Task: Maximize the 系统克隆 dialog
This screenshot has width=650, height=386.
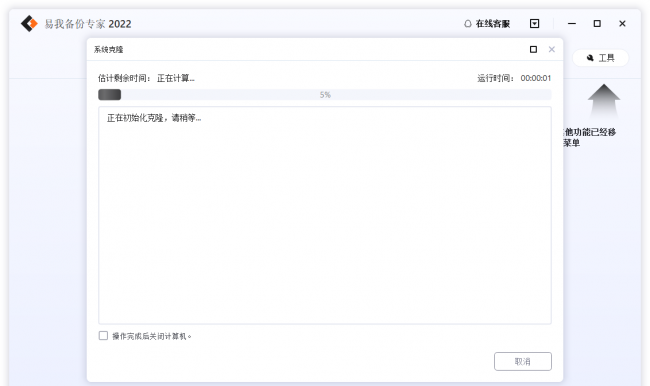Action: click(534, 49)
